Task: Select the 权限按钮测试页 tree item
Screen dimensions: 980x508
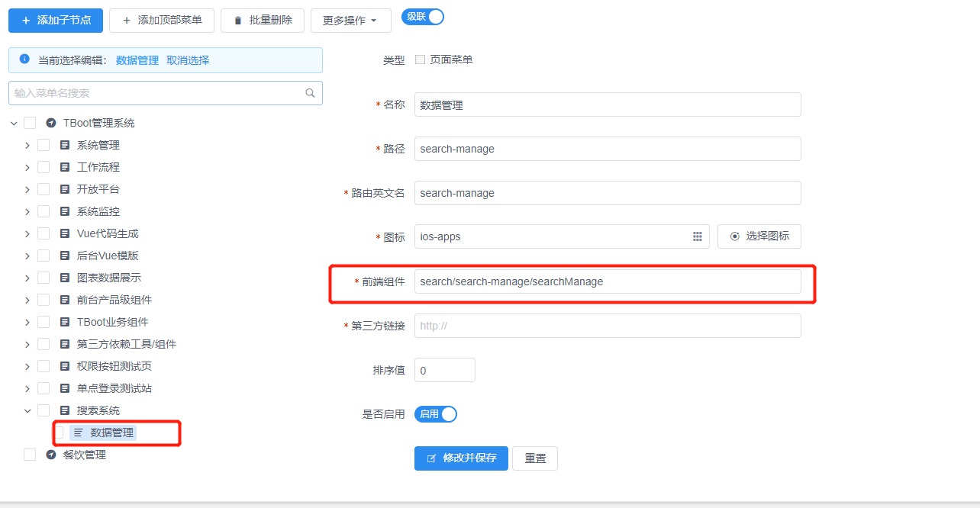Action: (114, 366)
